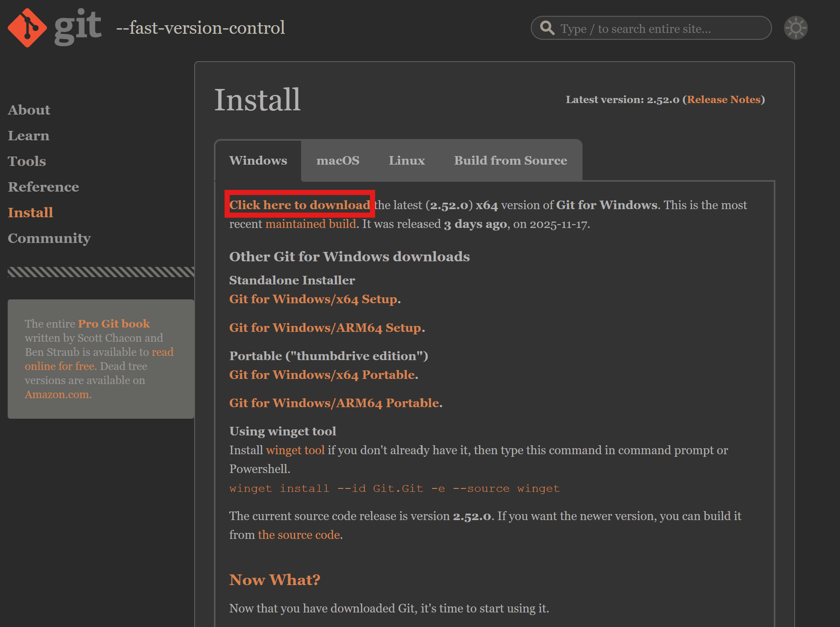Click the Git diamond logo icon
840x627 pixels.
27,28
